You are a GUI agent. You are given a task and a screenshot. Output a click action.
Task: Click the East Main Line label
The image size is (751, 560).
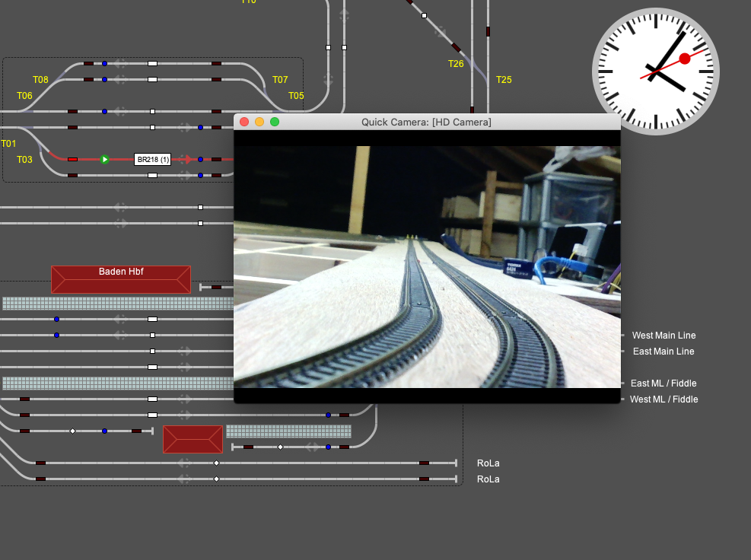[663, 351]
